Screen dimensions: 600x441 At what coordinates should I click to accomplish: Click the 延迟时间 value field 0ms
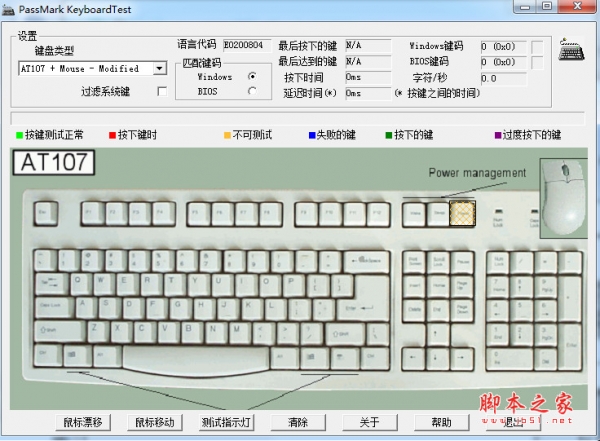pos(368,93)
